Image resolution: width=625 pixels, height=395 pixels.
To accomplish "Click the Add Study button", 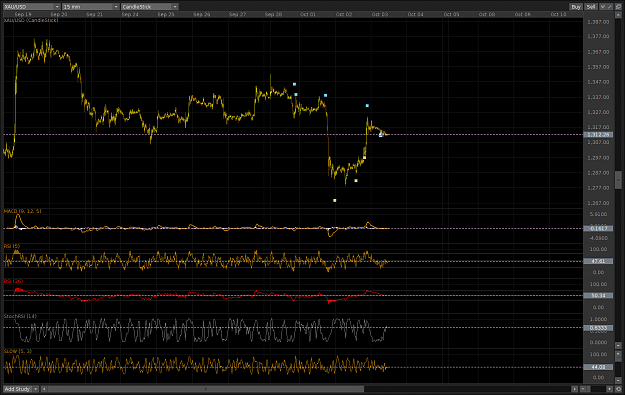I will point(18,389).
